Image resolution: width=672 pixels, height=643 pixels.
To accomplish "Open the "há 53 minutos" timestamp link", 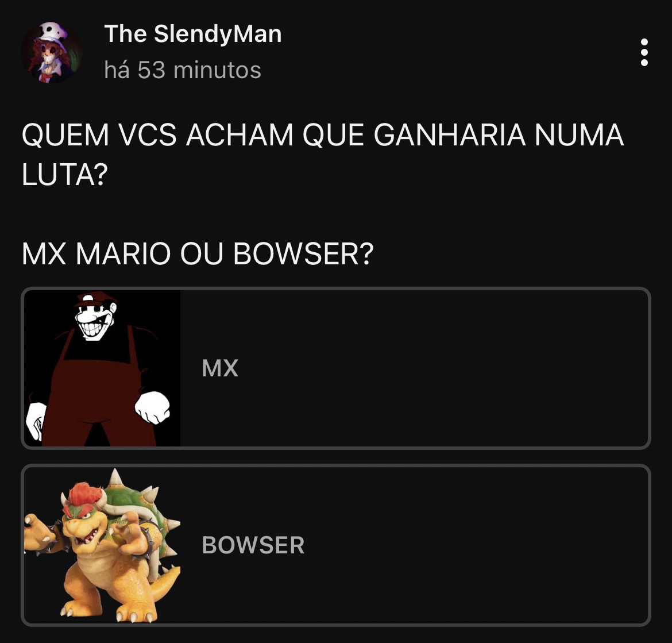I will click(183, 70).
